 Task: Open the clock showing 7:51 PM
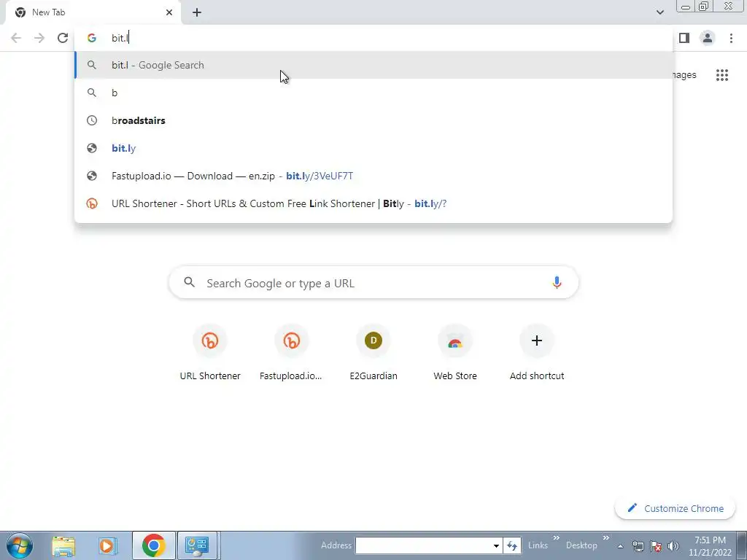coord(710,546)
